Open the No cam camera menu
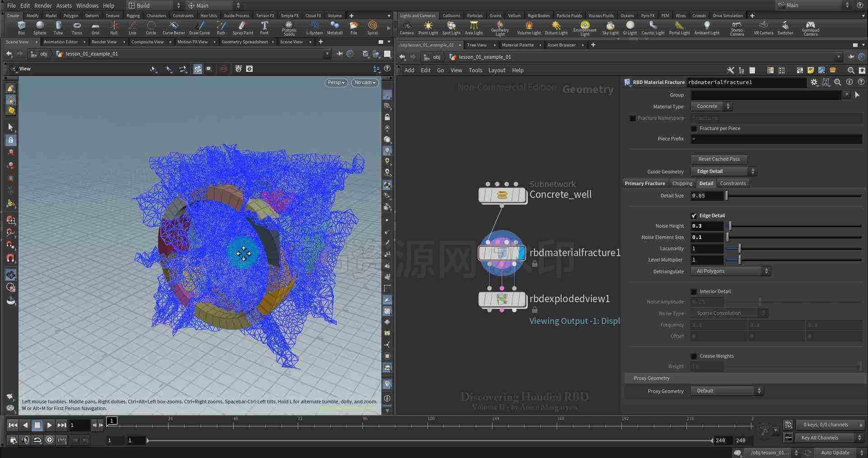The height and width of the screenshot is (458, 868). [x=365, y=83]
